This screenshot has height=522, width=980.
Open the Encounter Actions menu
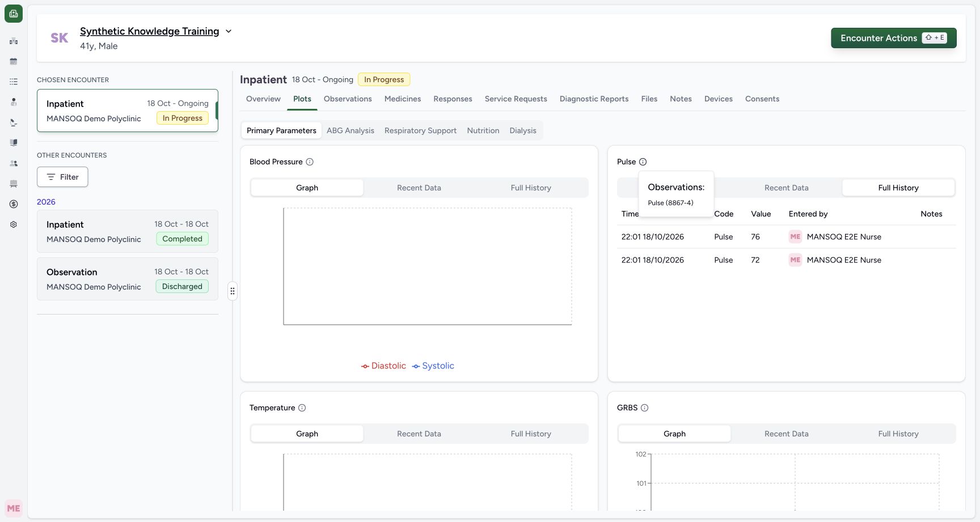click(894, 38)
